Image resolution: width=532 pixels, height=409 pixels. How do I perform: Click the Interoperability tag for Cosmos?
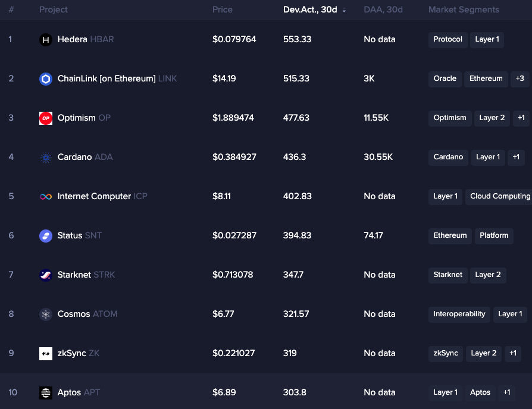point(459,314)
